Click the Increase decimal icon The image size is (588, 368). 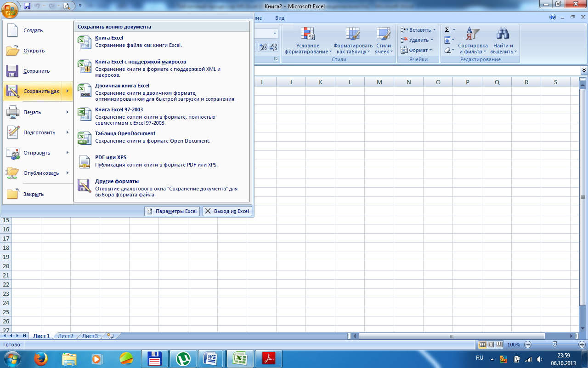click(263, 47)
